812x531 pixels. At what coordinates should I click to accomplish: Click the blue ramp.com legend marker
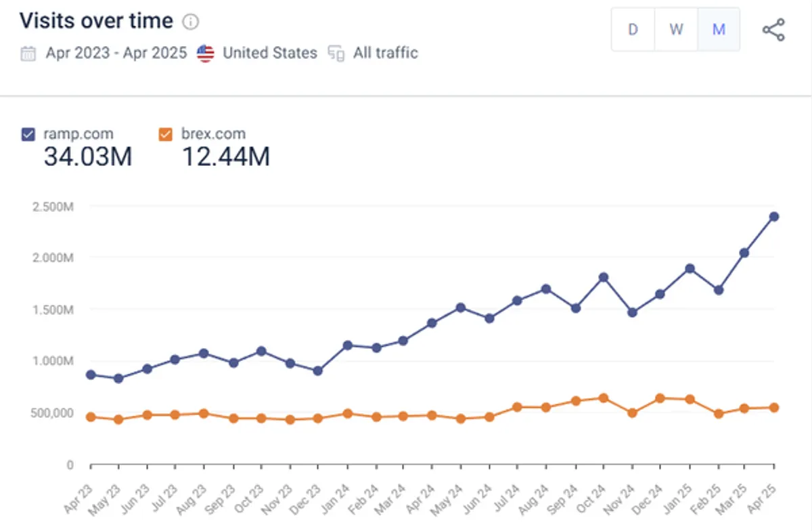click(27, 133)
